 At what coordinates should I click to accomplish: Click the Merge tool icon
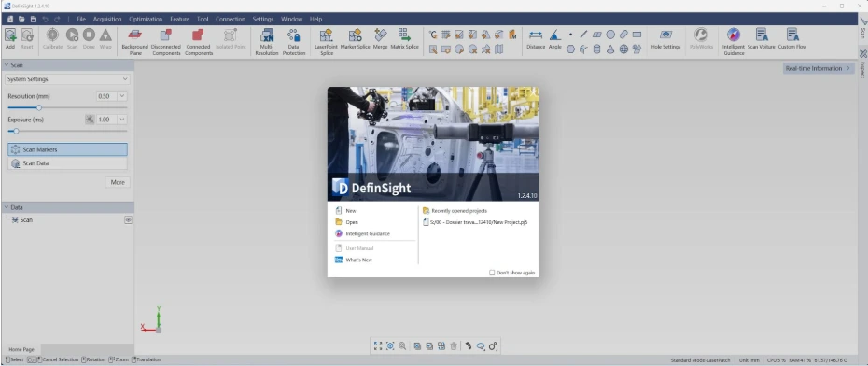380,39
